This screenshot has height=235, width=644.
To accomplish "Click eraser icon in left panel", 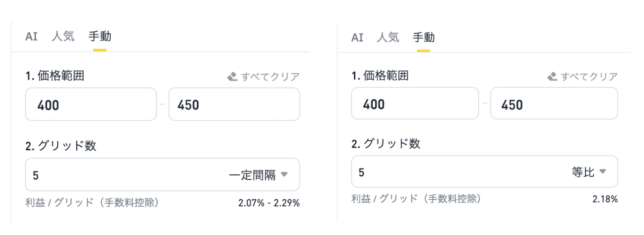I will point(232,76).
